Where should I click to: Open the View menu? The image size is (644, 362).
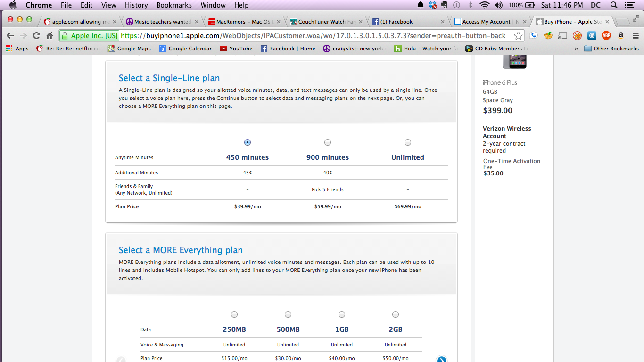(109, 5)
